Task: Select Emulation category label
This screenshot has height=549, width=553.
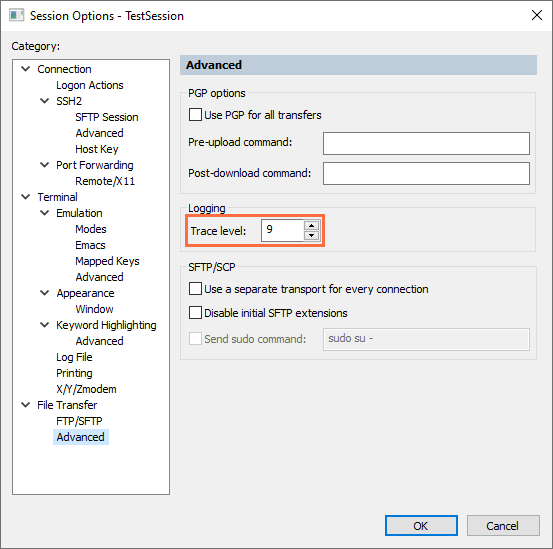Action: tap(79, 213)
